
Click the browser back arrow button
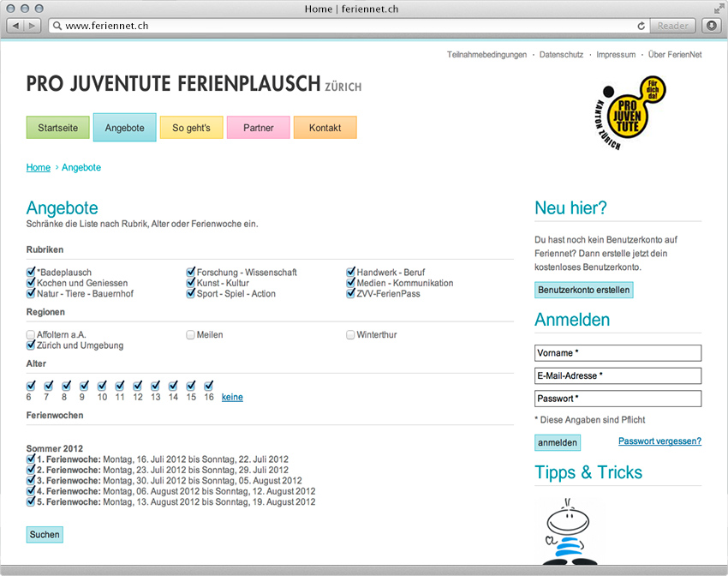pyautogui.click(x=15, y=26)
